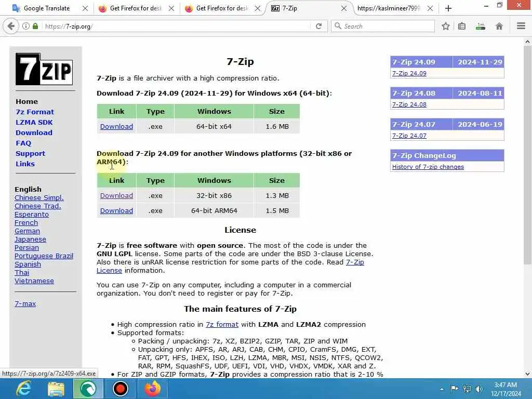This screenshot has width=532, height=399.
Task: Open Firefox icon in taskbar
Action: pos(152,389)
